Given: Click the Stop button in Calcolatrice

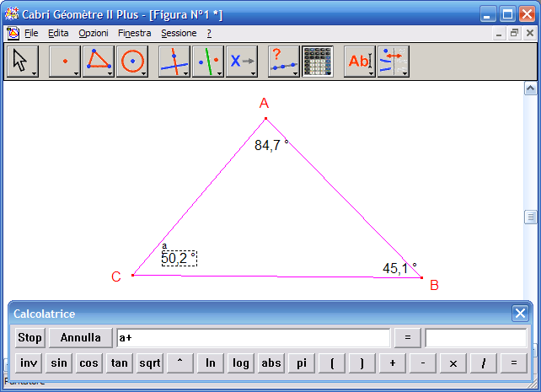Looking at the screenshot, I should coord(30,337).
